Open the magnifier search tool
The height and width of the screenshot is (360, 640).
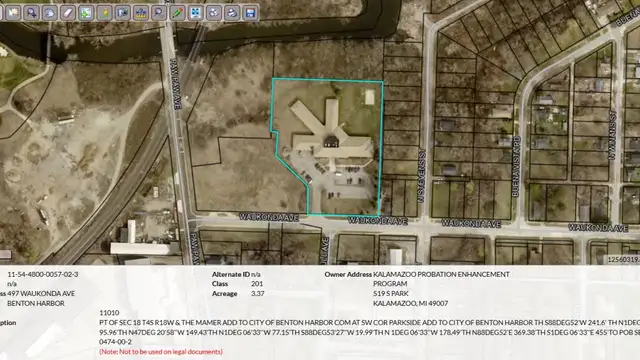(x=159, y=13)
